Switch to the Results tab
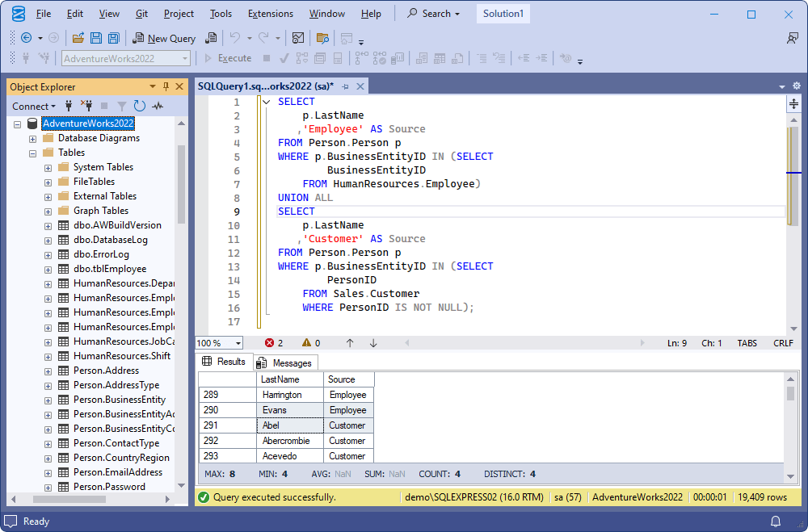The width and height of the screenshot is (808, 532). [224, 362]
